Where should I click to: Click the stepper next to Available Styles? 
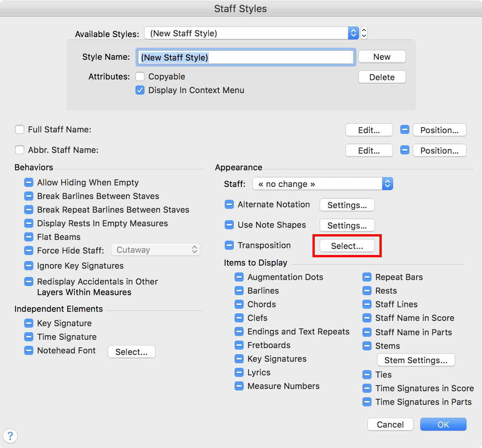[364, 33]
